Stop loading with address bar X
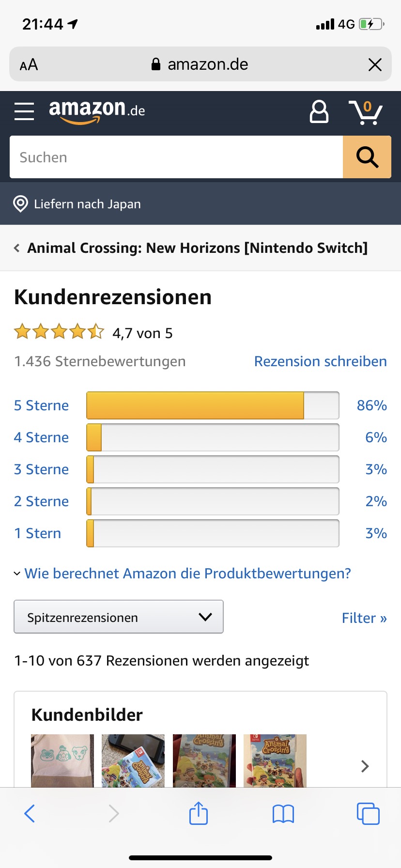The height and width of the screenshot is (868, 401). tap(375, 64)
